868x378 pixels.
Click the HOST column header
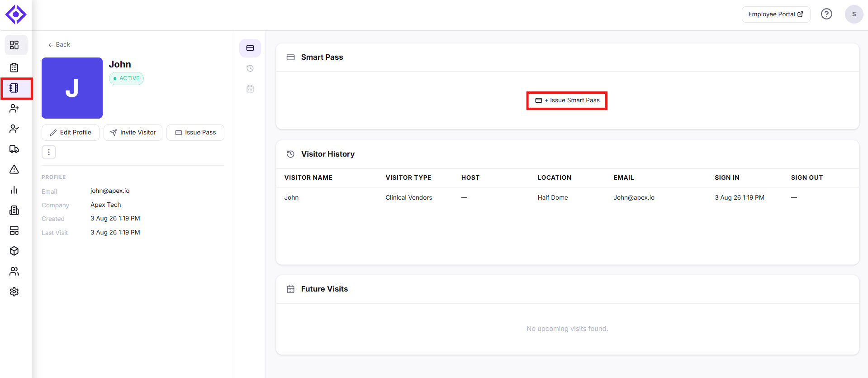[470, 178]
